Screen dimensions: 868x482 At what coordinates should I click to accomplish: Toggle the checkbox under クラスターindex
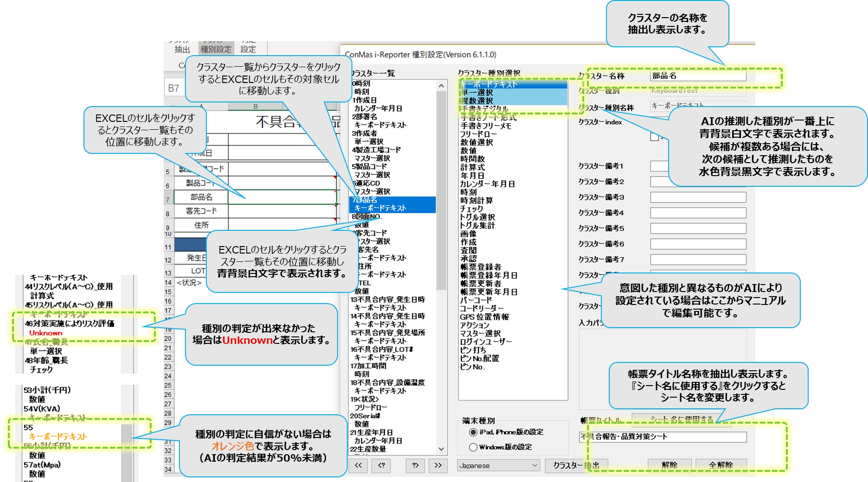(x=654, y=137)
